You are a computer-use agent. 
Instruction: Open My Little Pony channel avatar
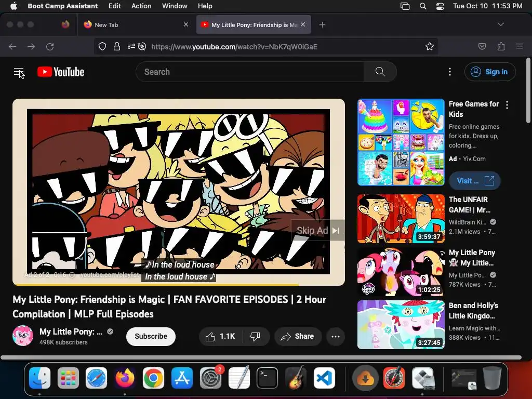(x=23, y=336)
